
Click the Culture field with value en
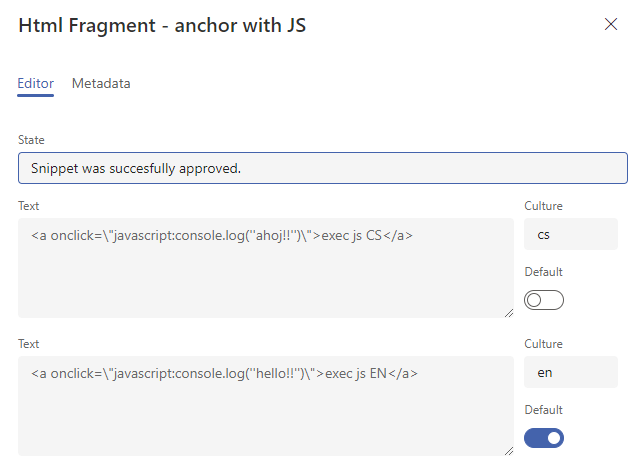coord(571,372)
